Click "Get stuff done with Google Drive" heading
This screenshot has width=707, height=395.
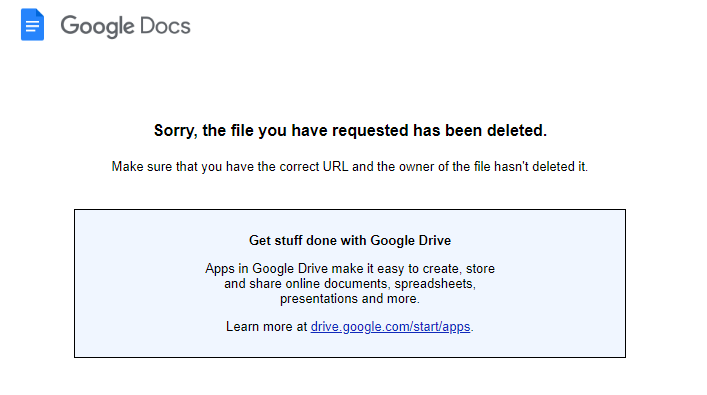(x=350, y=240)
